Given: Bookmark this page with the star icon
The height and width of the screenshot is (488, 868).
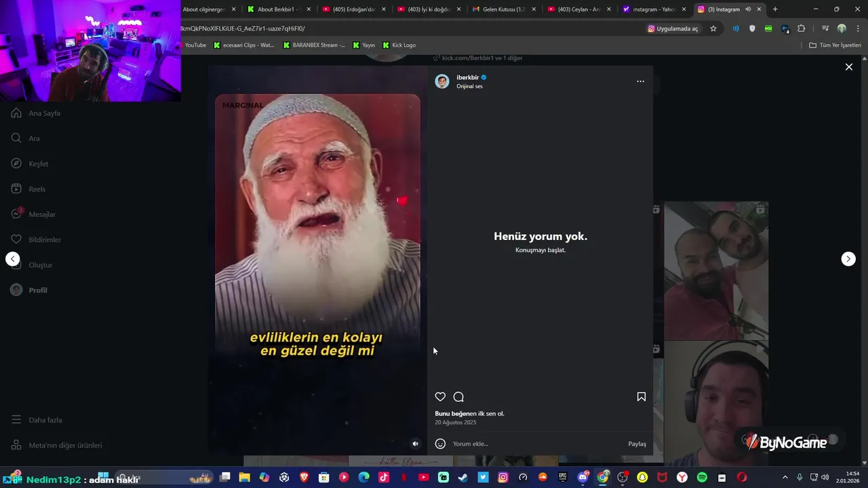Looking at the screenshot, I should point(713,28).
